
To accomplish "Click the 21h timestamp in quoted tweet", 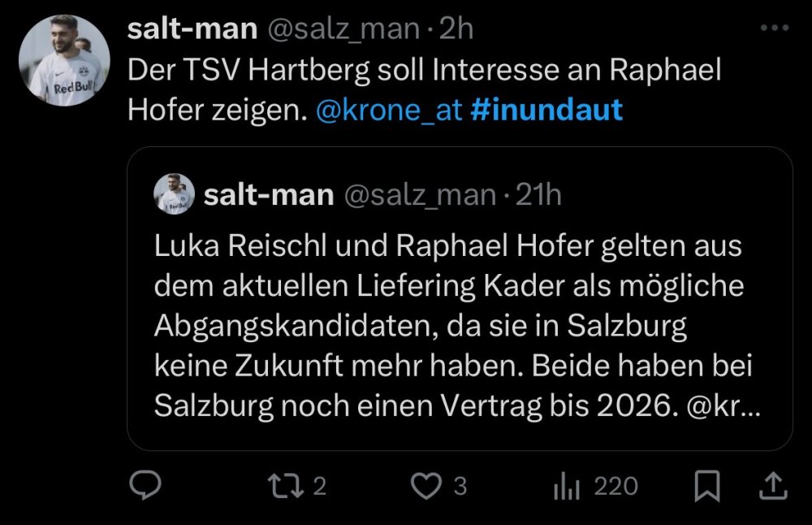I will click(538, 195).
